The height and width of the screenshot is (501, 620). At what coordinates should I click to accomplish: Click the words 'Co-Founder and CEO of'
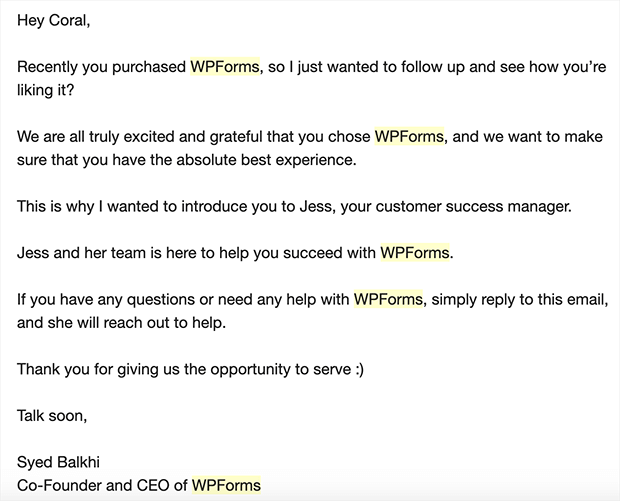(102, 485)
